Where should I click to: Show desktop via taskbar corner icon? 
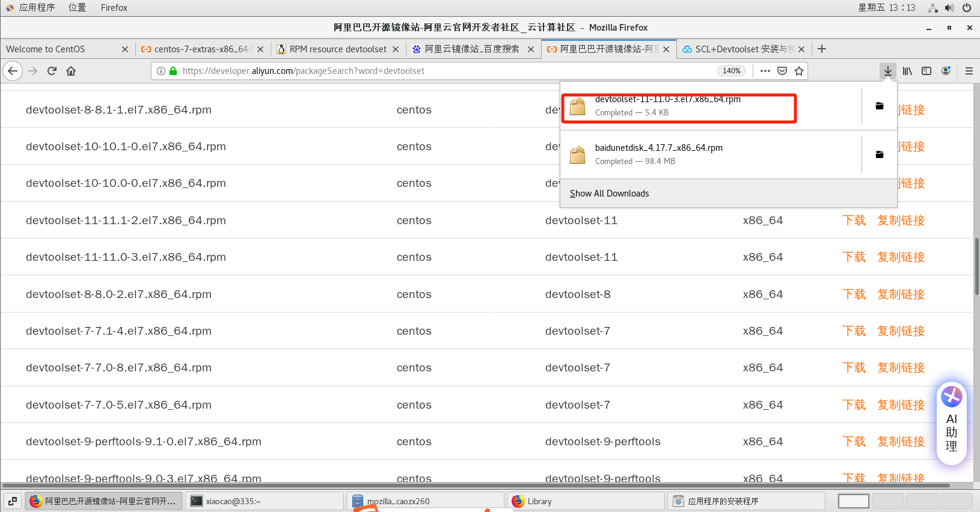(13, 501)
